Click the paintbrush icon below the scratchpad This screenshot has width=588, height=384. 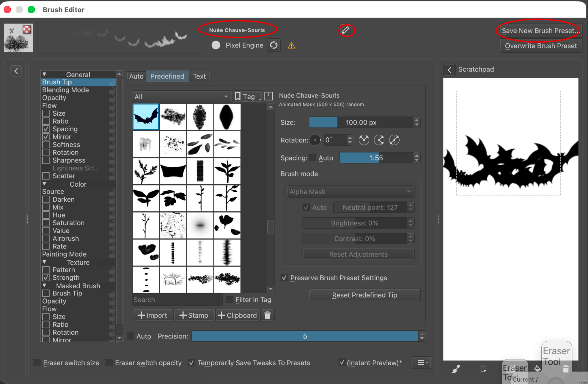[456, 369]
